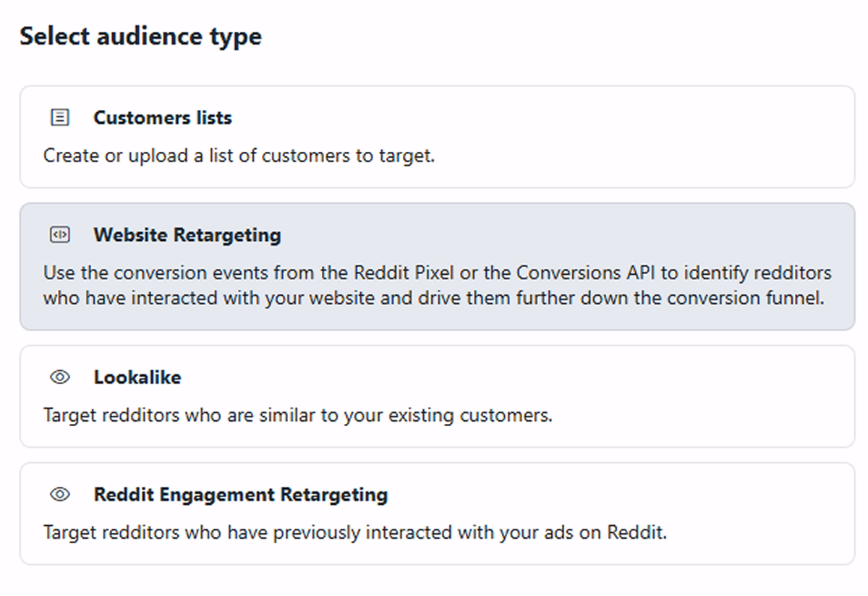
Task: Select the icon beside Customers lists heading
Action: pos(61,116)
